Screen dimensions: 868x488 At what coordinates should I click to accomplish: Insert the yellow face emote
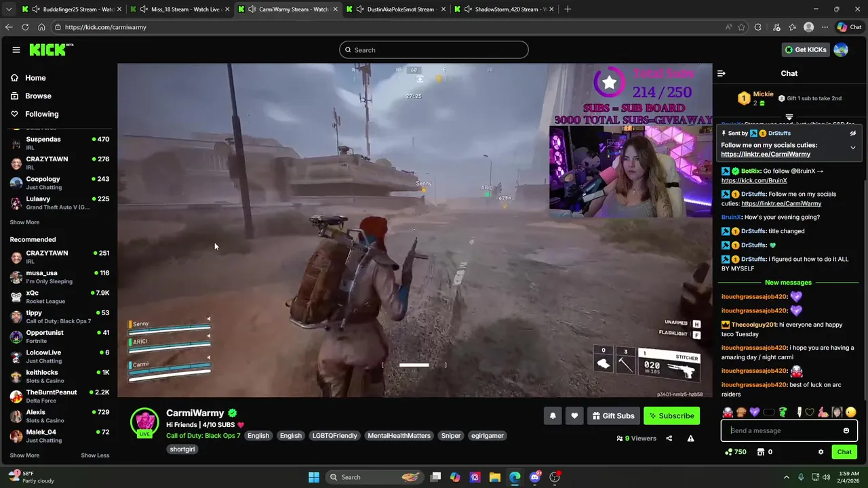[x=851, y=412]
